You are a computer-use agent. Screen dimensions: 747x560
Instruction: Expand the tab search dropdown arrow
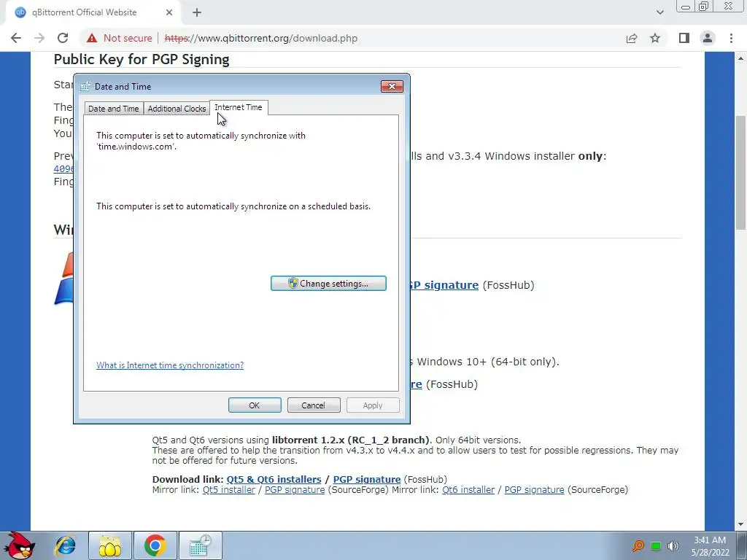coord(659,12)
